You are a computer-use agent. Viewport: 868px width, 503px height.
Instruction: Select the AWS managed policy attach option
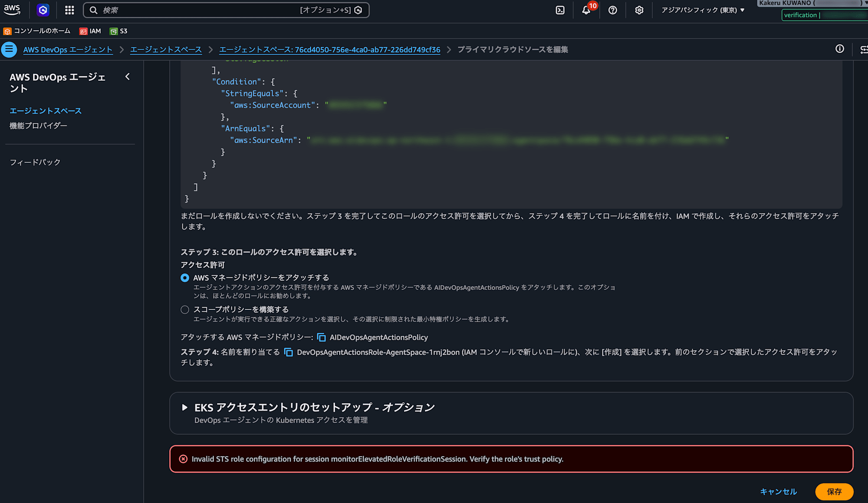(185, 278)
